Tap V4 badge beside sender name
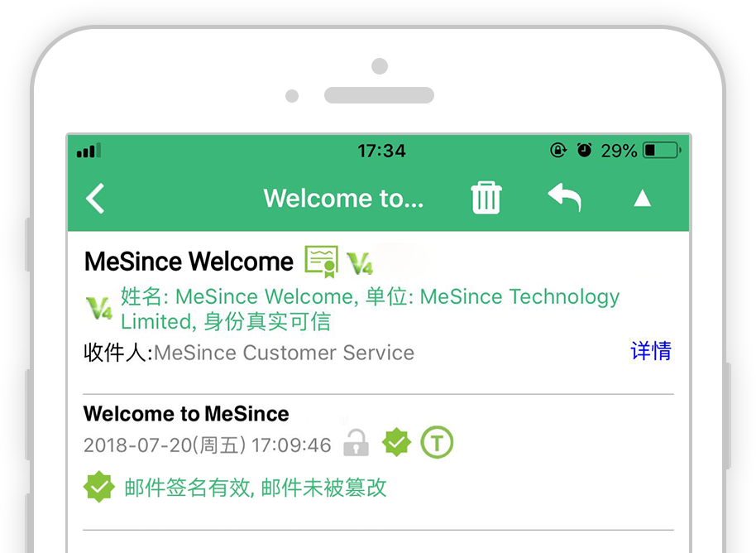This screenshot has width=756, height=553. tap(360, 263)
